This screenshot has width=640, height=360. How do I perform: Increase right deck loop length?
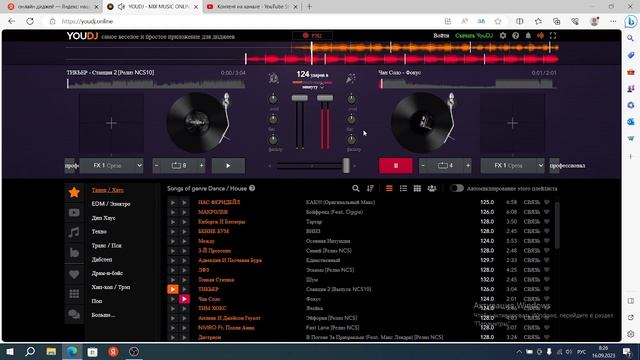tap(468, 166)
